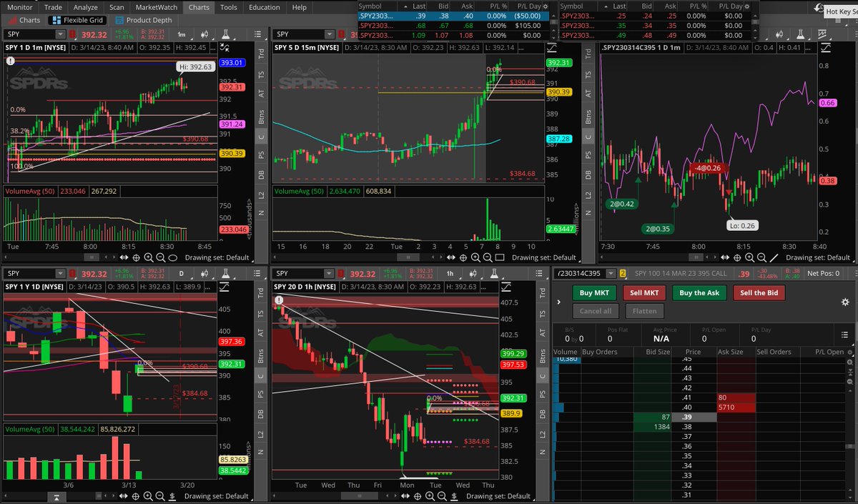Image resolution: width=858 pixels, height=504 pixels.
Task: Click alert exclamation icon on 1m chart
Action: [x=11, y=61]
